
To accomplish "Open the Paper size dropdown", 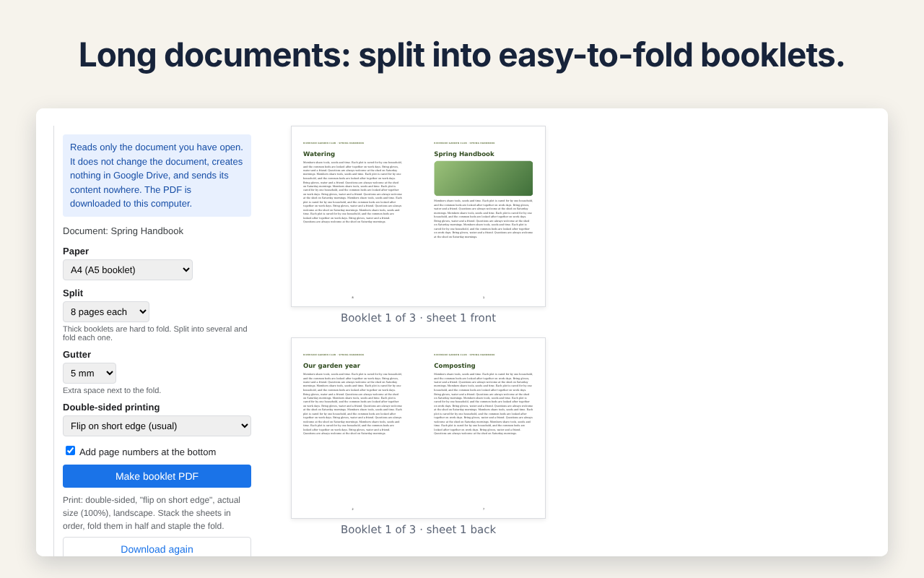I will [128, 269].
